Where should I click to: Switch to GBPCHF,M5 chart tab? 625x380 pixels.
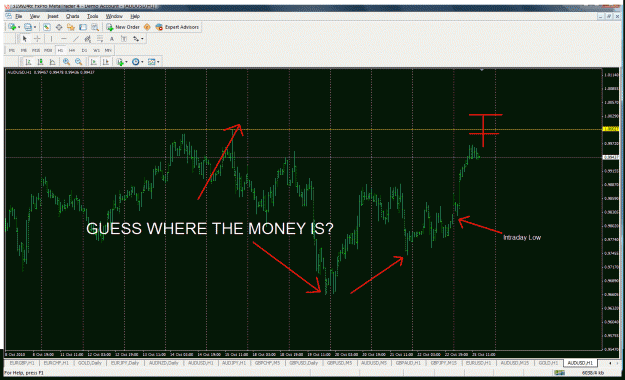(267, 363)
